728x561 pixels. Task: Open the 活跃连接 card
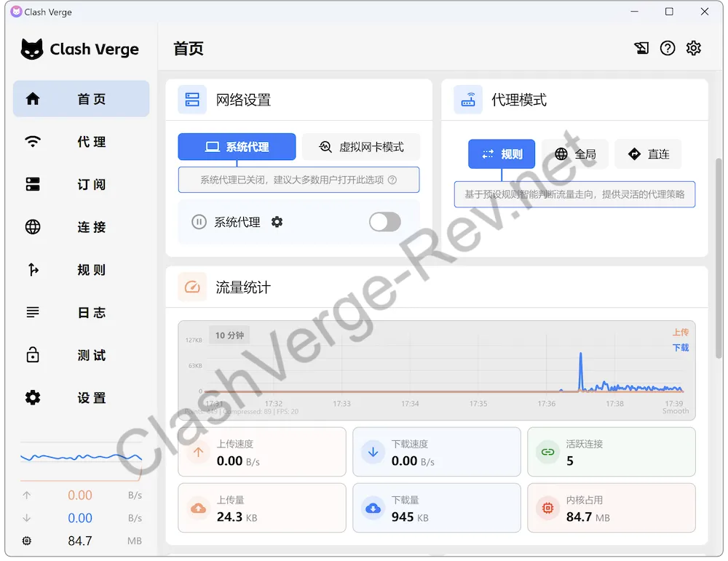[612, 452]
